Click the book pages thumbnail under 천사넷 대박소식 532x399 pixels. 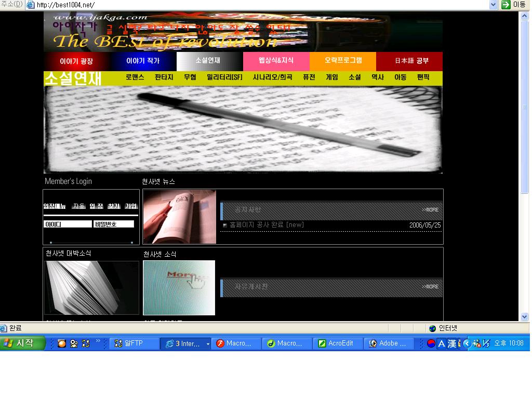pos(91,287)
